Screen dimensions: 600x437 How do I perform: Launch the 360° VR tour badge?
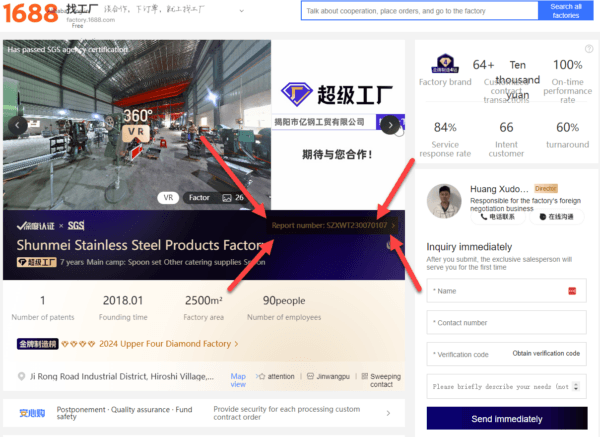[x=138, y=124]
